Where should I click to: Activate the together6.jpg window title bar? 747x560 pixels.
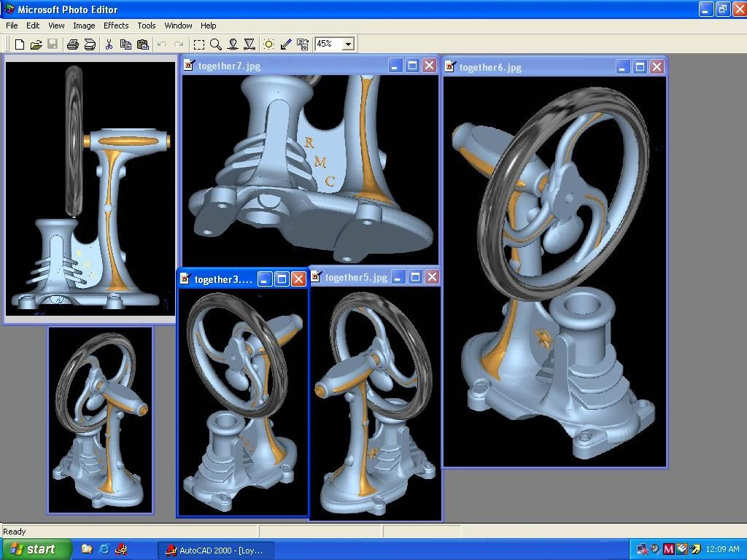(533, 67)
